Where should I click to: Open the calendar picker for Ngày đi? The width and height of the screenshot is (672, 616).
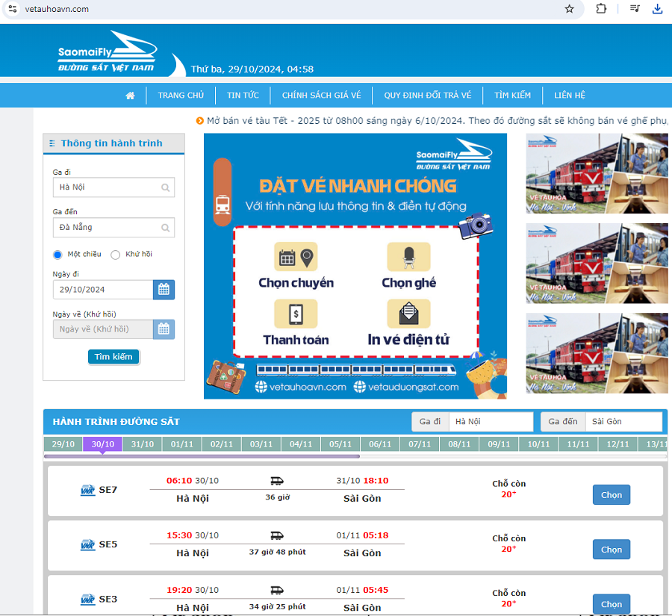(x=164, y=290)
